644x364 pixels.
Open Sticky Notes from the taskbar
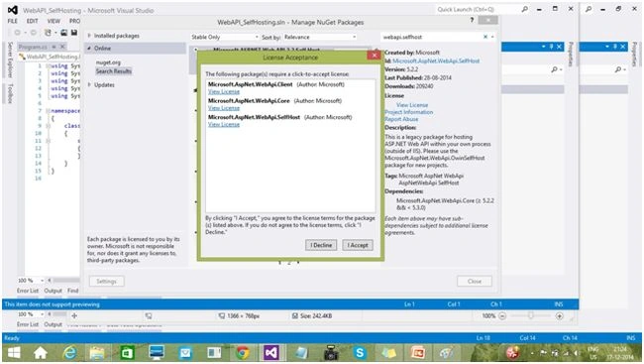388,352
